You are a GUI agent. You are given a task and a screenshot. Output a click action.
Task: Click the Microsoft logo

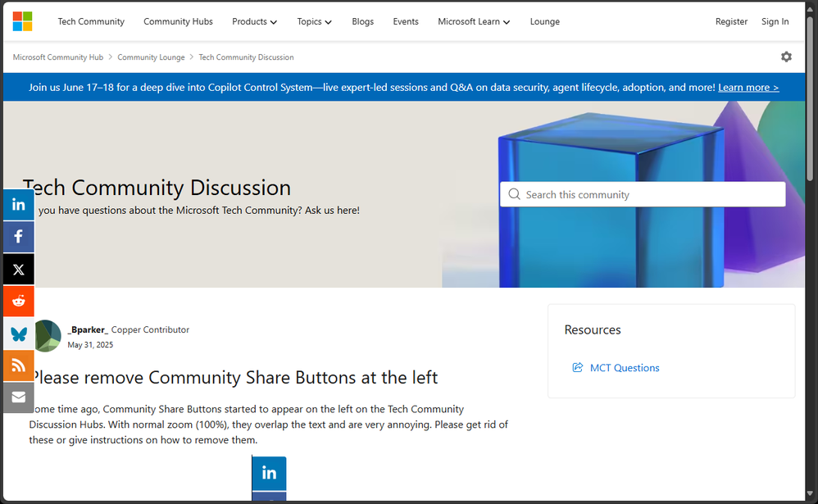(22, 21)
